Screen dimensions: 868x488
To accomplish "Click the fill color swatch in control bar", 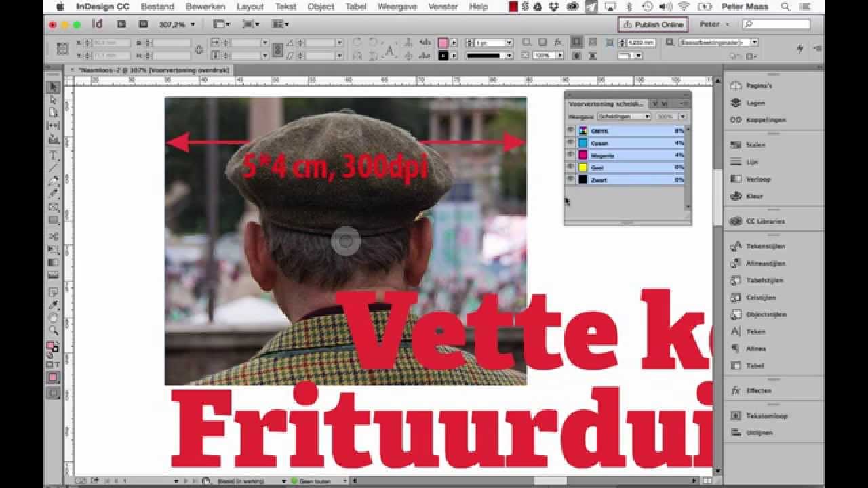I will (443, 43).
